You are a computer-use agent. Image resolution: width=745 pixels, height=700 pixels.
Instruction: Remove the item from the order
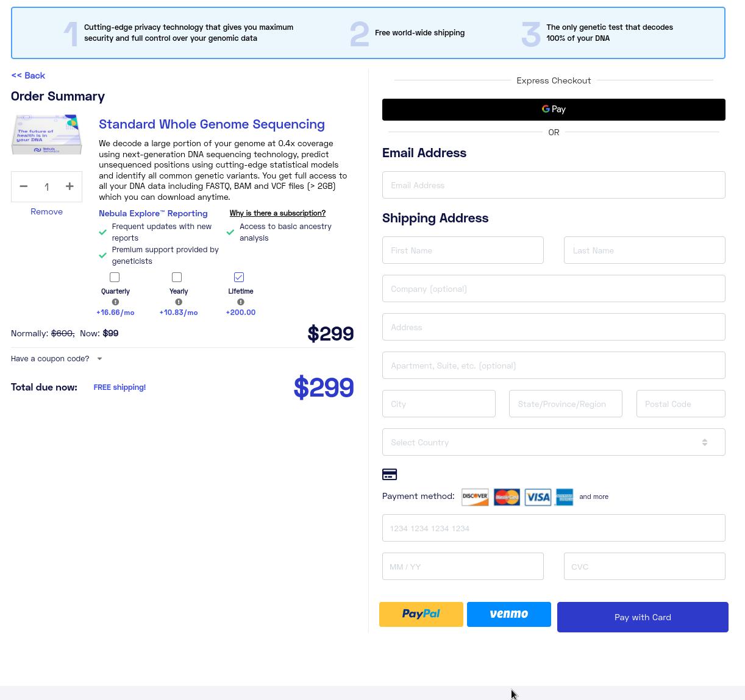pos(46,211)
